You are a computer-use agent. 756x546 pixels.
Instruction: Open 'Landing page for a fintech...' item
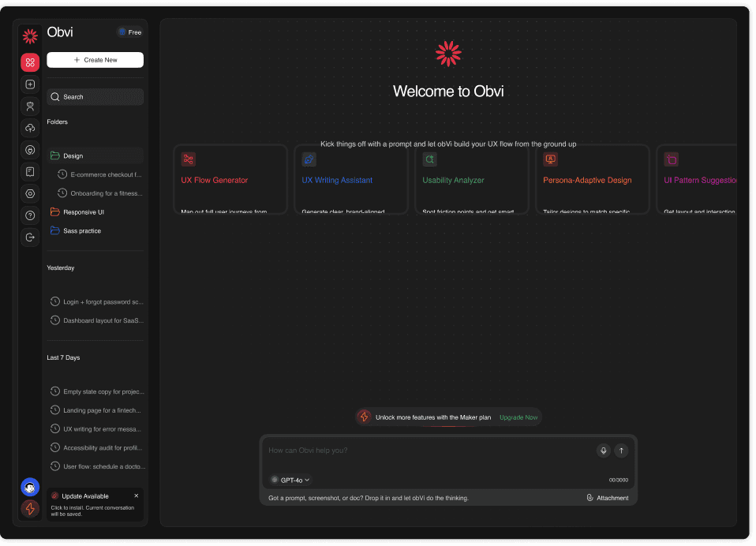96,410
